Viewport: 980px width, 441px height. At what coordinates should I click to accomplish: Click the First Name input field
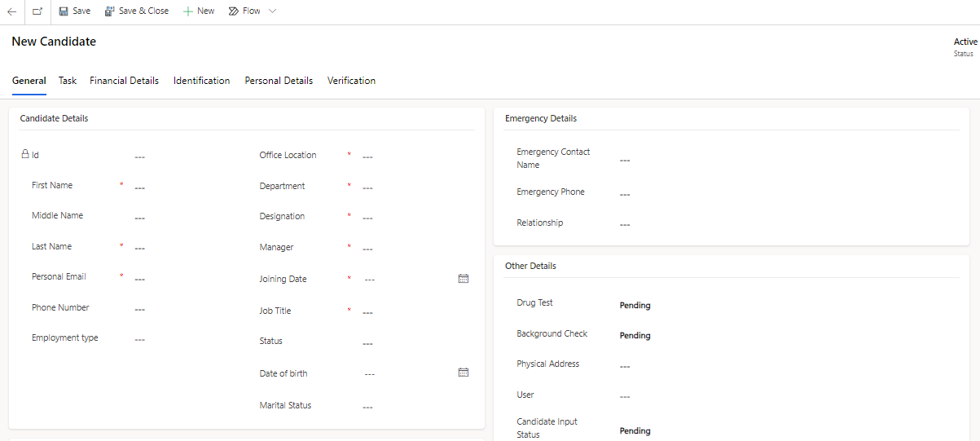(187, 187)
